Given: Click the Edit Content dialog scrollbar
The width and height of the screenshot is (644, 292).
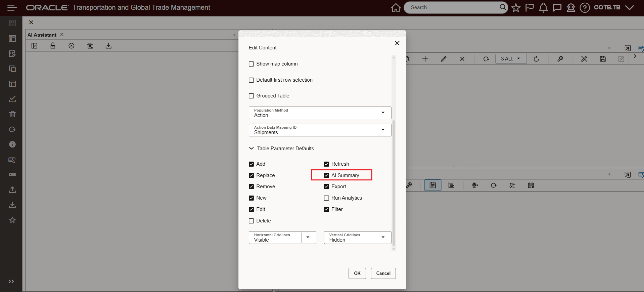Looking at the screenshot, I should tap(394, 183).
